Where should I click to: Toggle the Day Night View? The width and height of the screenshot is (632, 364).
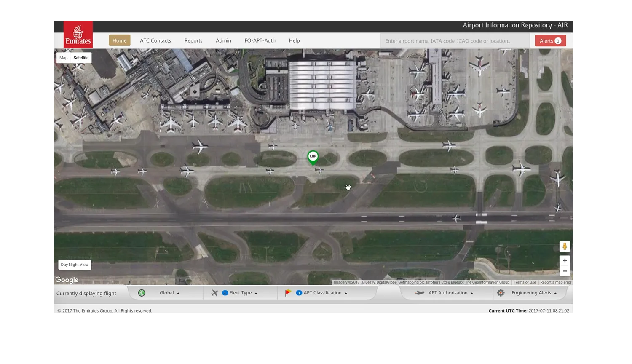pos(75,265)
